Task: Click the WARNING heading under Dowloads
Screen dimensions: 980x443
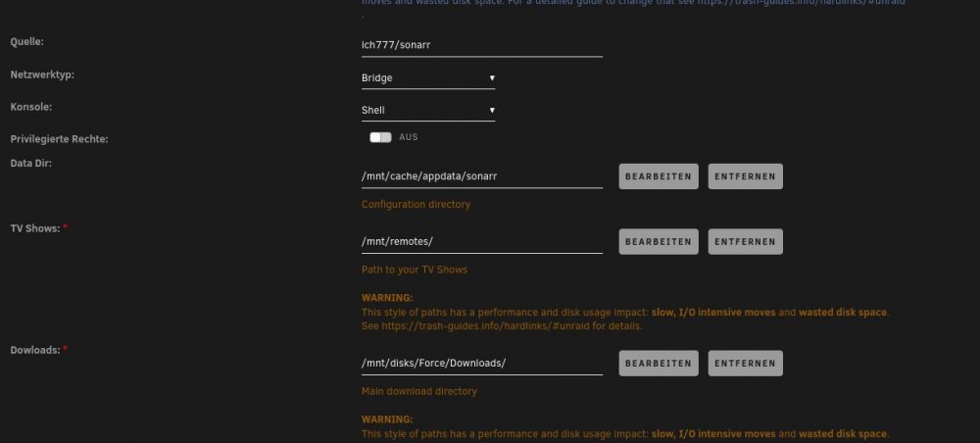Action: [387, 419]
